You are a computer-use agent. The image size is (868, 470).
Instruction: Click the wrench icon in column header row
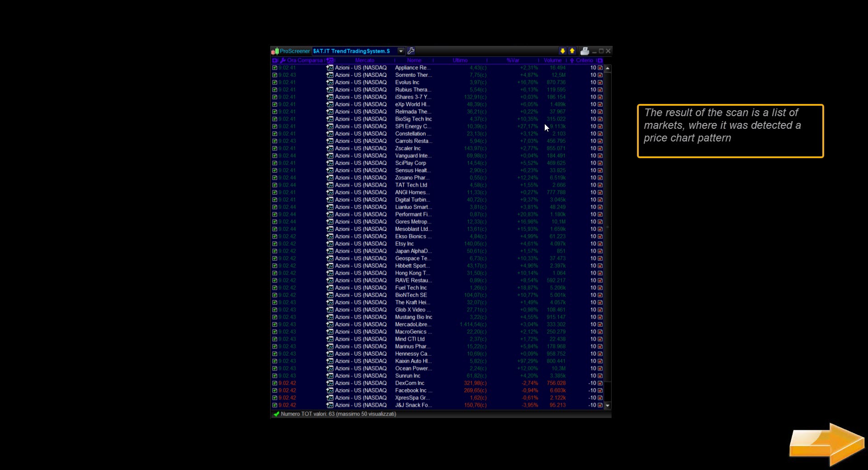click(283, 60)
